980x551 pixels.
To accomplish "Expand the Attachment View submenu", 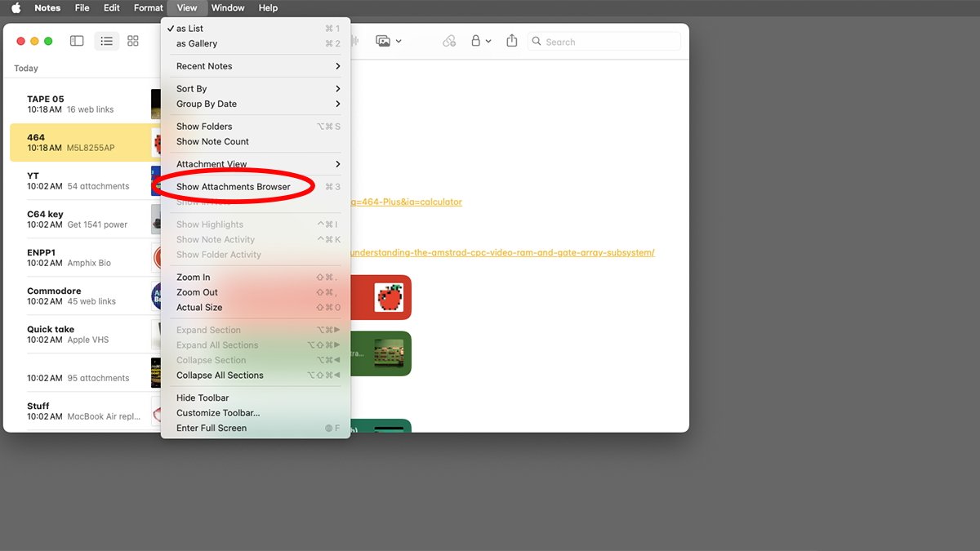I will click(256, 164).
